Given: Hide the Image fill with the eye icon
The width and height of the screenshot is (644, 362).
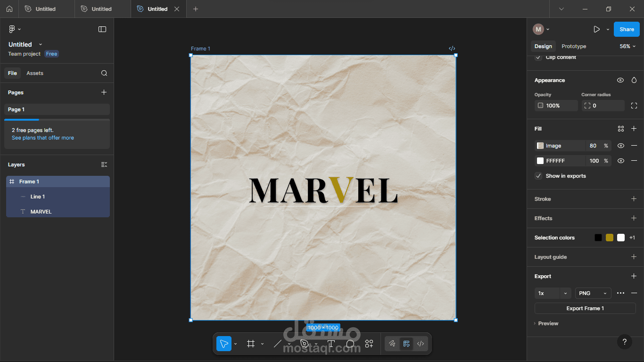Looking at the screenshot, I should (621, 146).
